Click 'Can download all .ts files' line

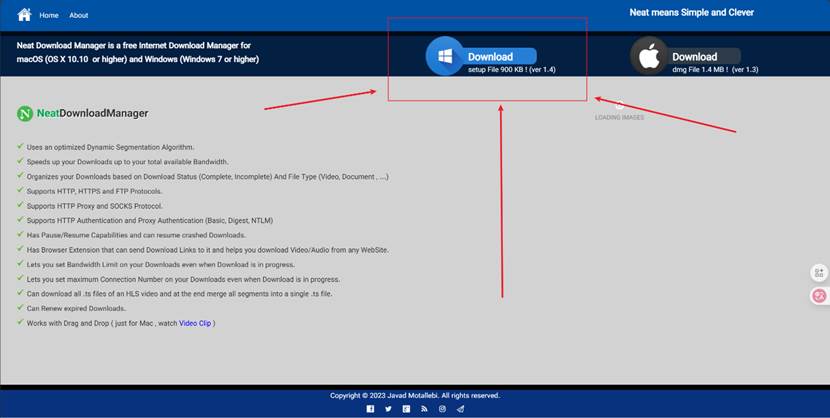179,294
